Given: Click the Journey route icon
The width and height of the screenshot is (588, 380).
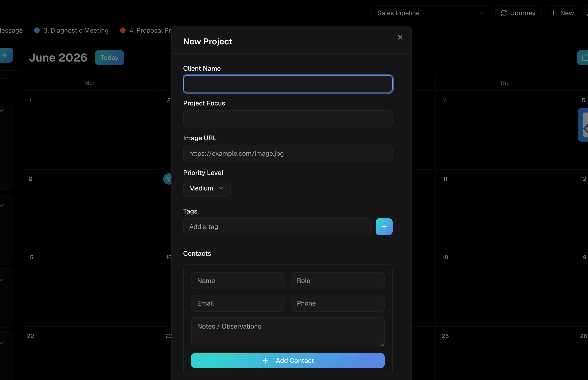Looking at the screenshot, I should [x=504, y=13].
